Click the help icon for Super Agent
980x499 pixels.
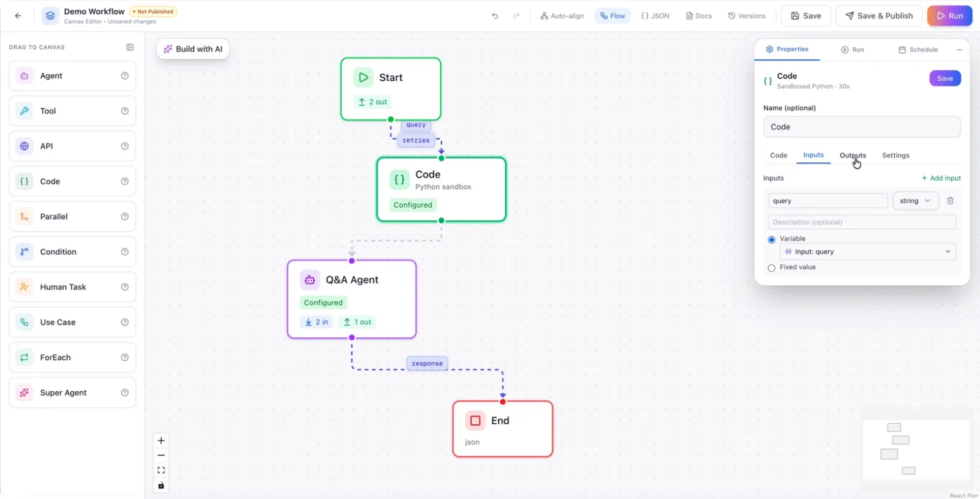(x=125, y=392)
